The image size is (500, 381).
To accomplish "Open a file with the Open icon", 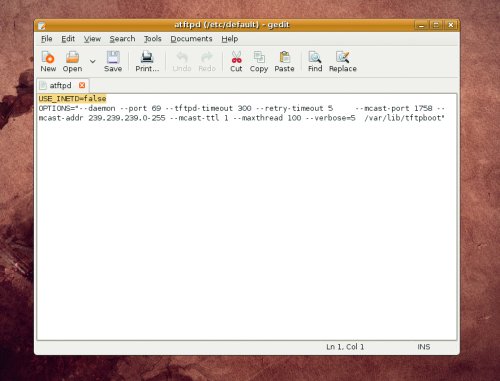I will coord(72,61).
